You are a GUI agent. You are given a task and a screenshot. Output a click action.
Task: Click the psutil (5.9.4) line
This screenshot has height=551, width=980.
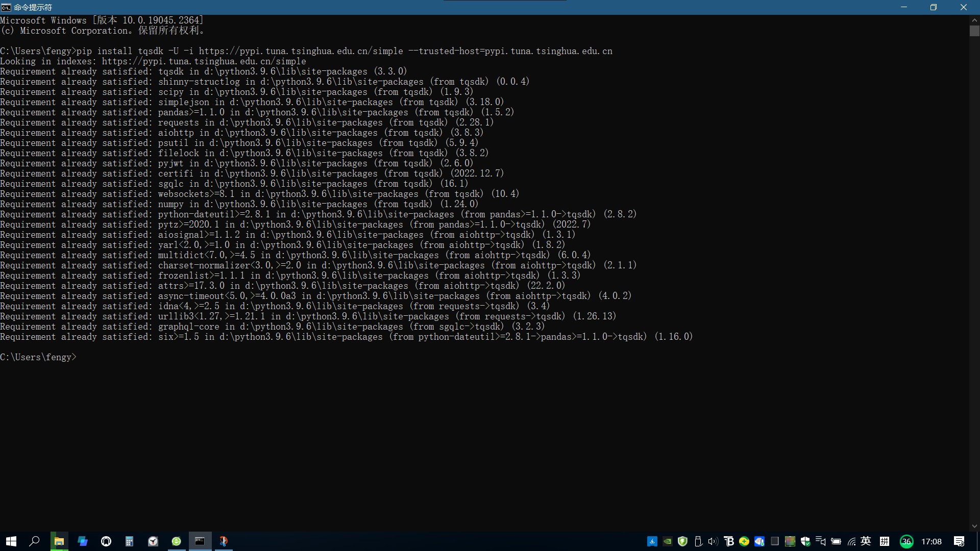239,143
